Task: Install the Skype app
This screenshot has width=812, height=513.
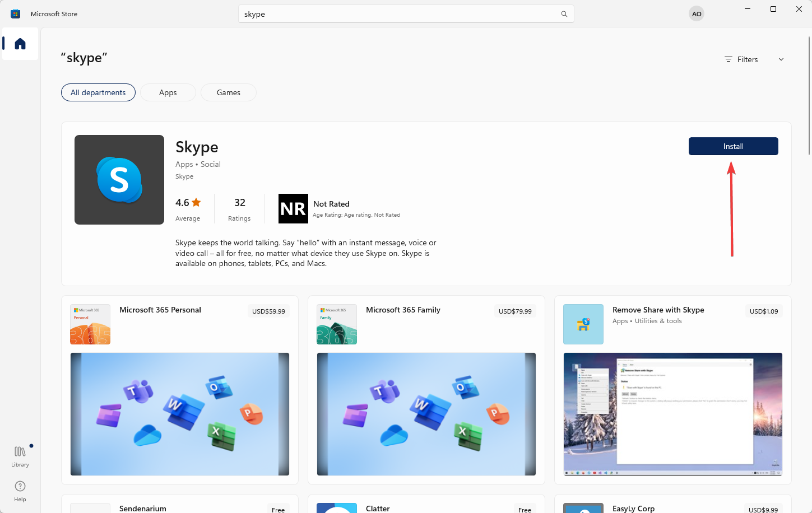Action: [x=733, y=146]
